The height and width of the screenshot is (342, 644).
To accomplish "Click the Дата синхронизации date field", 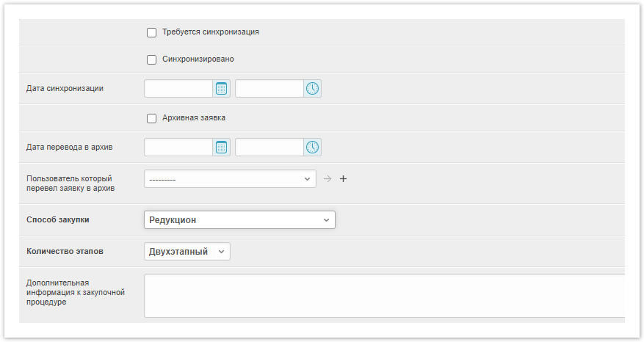I will click(x=178, y=89).
